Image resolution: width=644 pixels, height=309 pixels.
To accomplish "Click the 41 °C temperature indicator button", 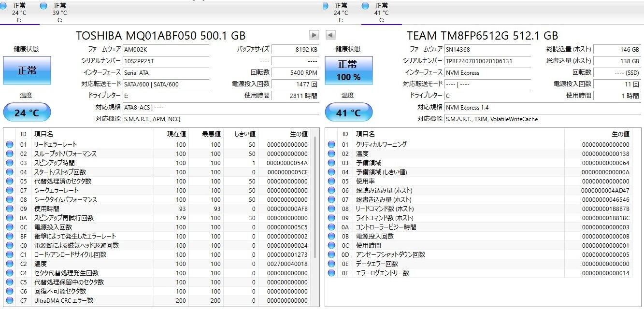I will point(348,113).
